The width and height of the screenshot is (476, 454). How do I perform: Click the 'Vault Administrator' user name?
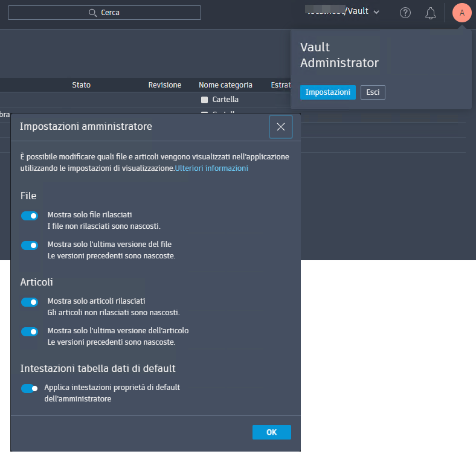[x=339, y=55]
